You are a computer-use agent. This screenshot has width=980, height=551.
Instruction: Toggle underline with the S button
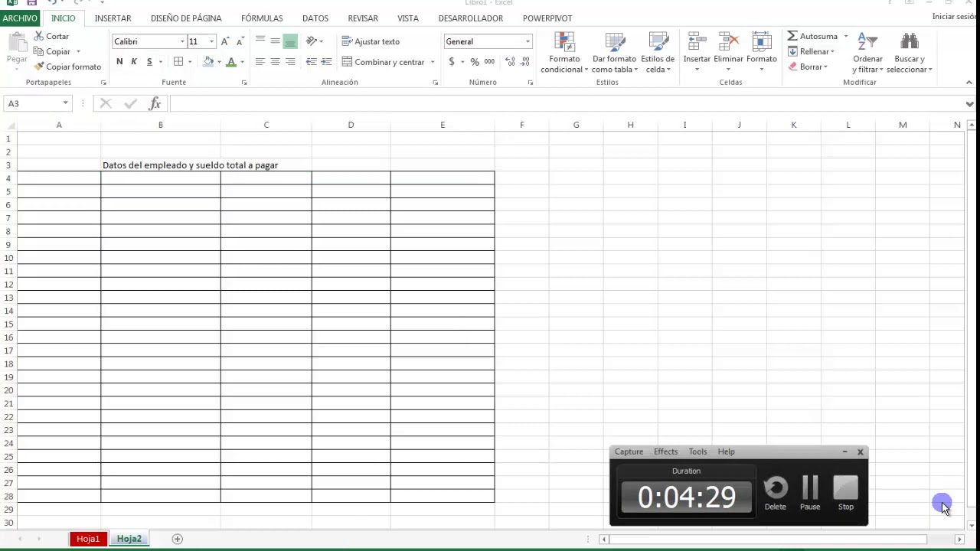149,61
